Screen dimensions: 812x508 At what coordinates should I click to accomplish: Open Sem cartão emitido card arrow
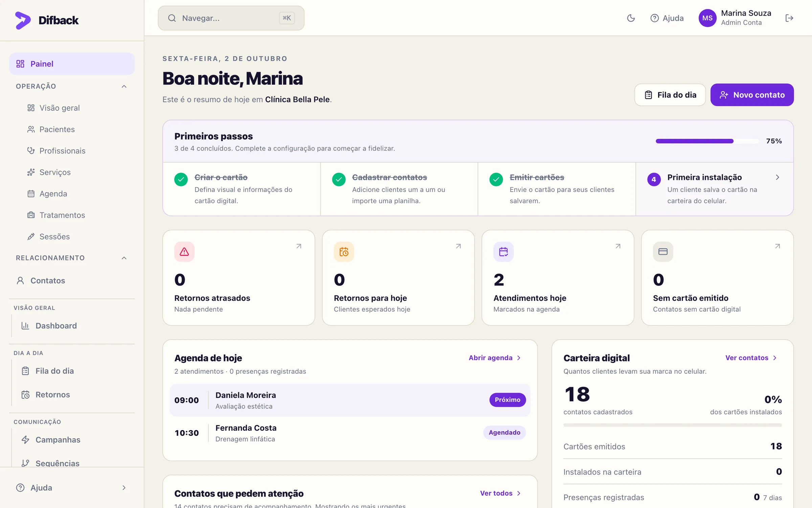pyautogui.click(x=777, y=246)
